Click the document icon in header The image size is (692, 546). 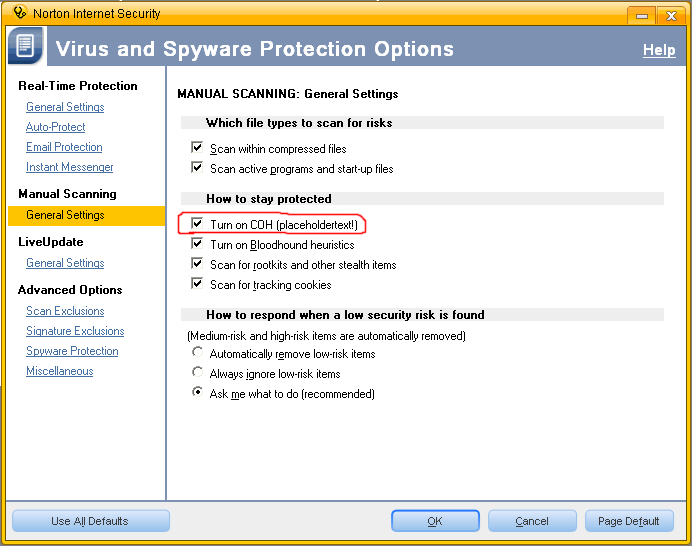tap(26, 48)
